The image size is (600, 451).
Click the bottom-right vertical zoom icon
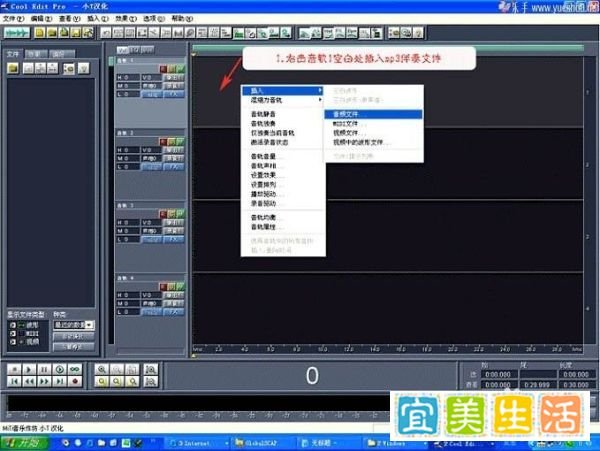coord(151,381)
